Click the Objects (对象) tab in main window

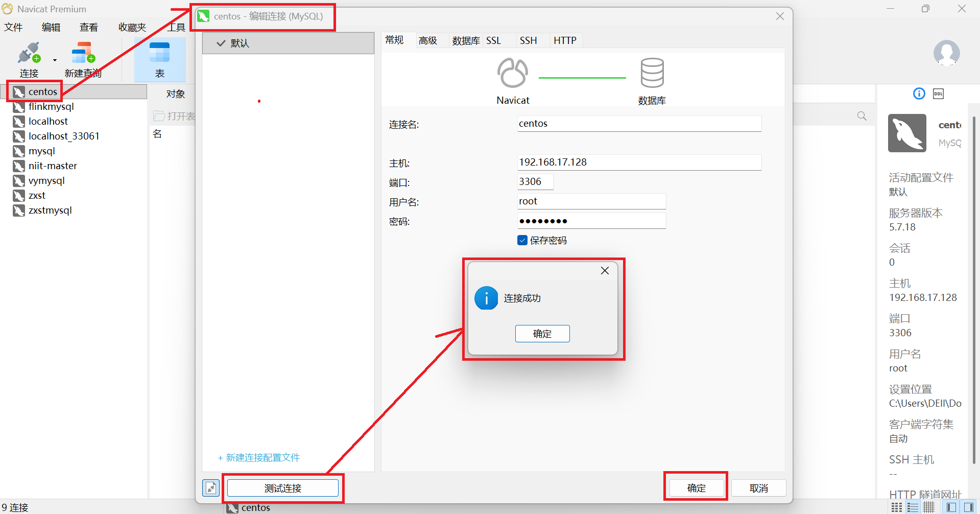[176, 94]
